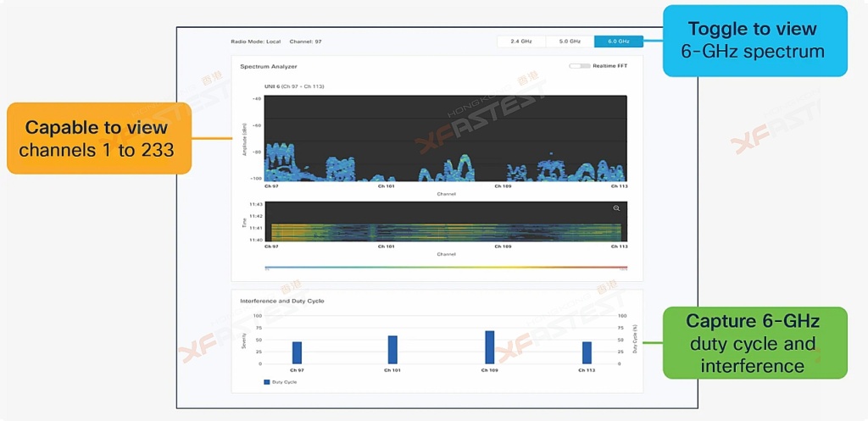
Task: Click the Duty Cycle legend square
Action: (266, 382)
